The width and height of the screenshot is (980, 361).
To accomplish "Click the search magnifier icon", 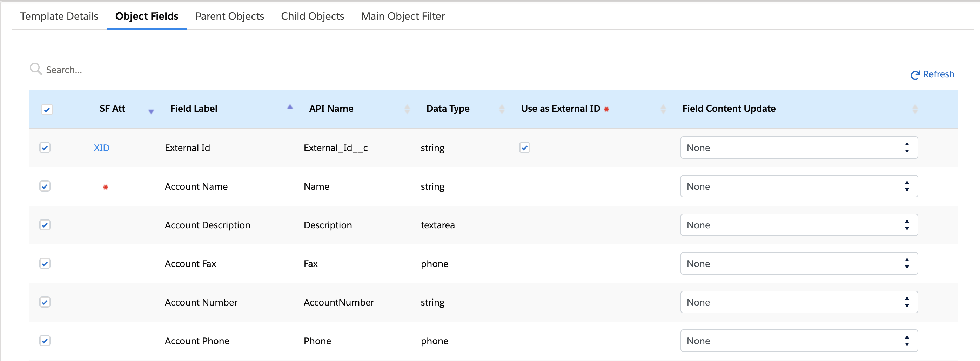I will [x=36, y=69].
